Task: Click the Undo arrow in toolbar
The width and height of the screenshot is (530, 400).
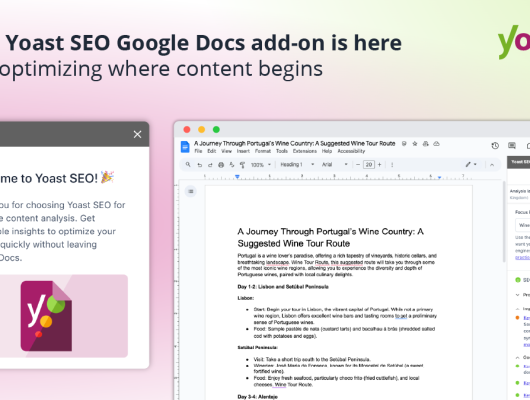Action: pos(199,165)
